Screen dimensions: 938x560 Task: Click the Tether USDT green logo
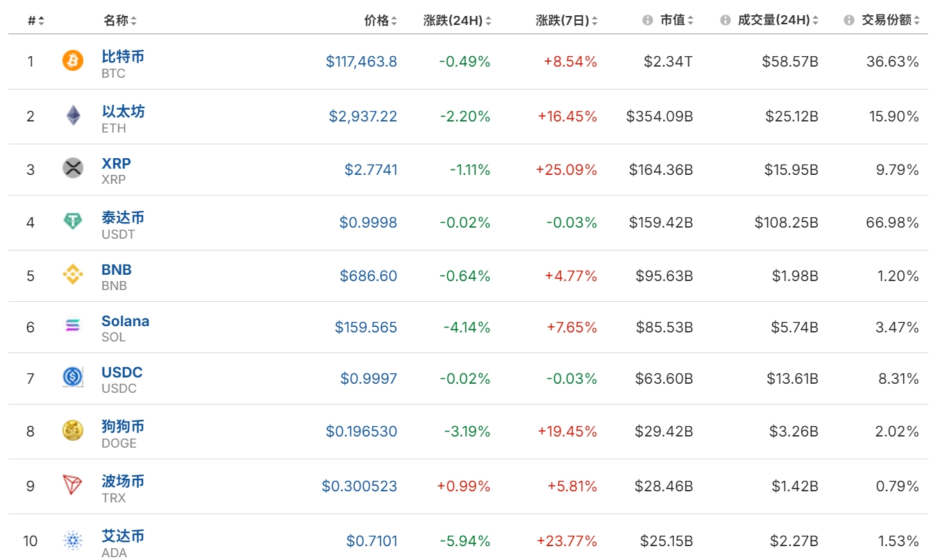[73, 221]
